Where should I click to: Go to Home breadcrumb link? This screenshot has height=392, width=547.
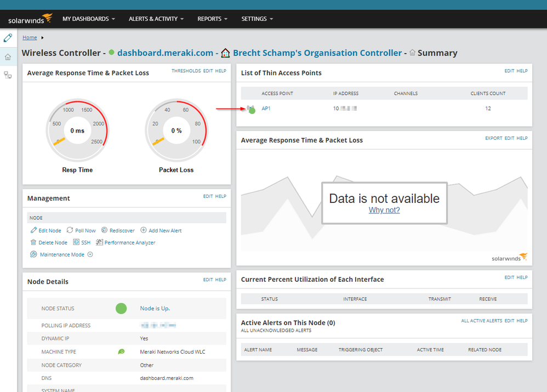(x=30, y=37)
